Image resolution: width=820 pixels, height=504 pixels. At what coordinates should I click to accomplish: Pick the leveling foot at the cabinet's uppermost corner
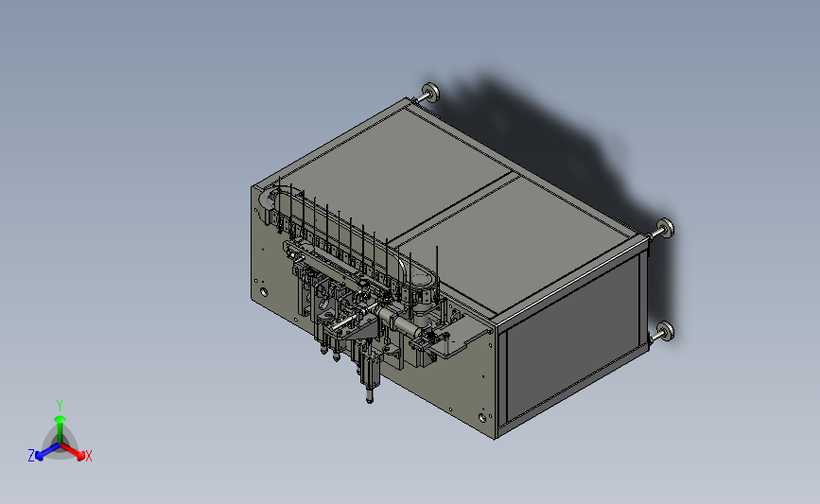(429, 94)
